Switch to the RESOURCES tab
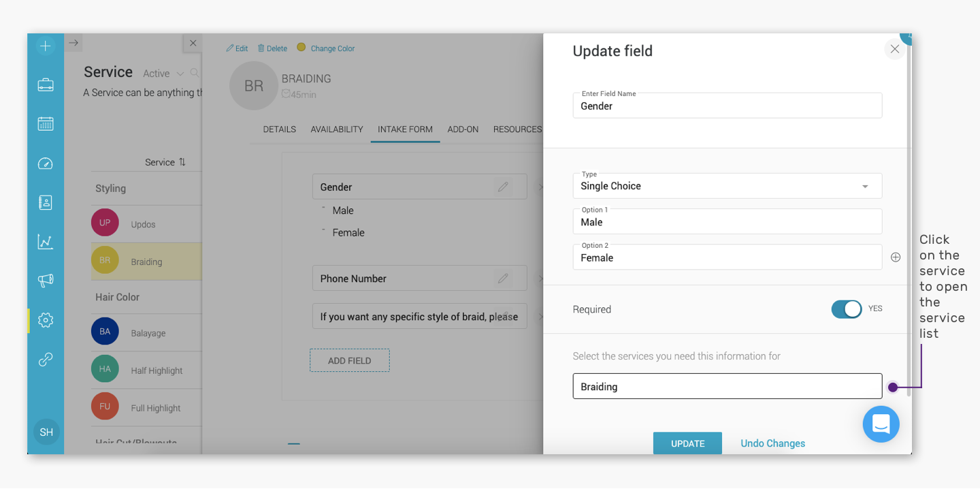This screenshot has width=980, height=489. tap(517, 129)
